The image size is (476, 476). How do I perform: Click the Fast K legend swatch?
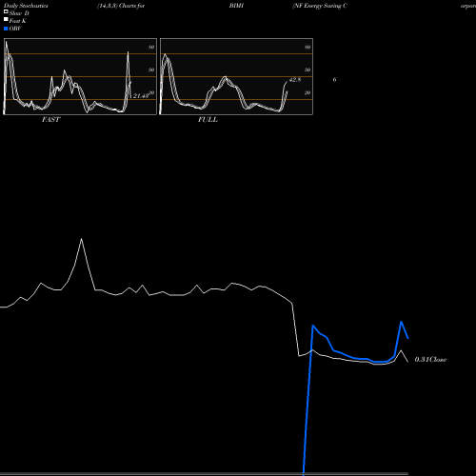[x=6, y=19]
